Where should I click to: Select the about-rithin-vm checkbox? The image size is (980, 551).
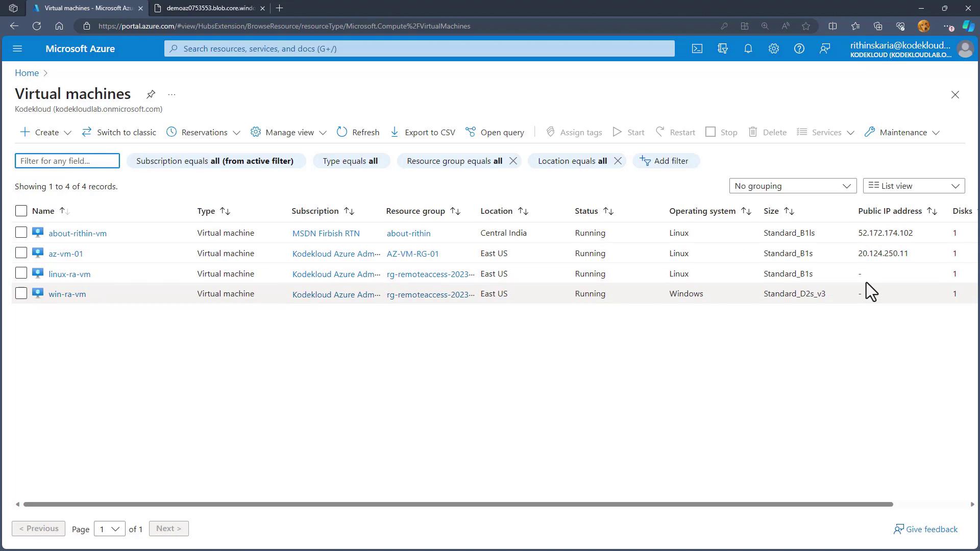21,233
